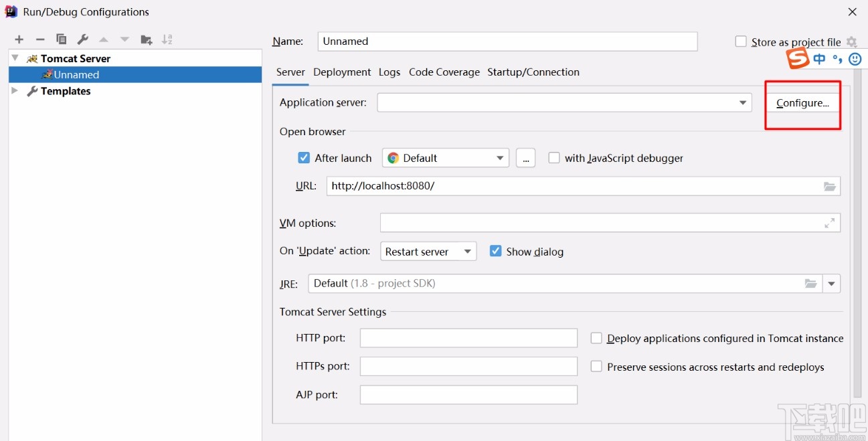The height and width of the screenshot is (441, 868).
Task: Copy the Unnamed configuration
Action: coord(62,39)
